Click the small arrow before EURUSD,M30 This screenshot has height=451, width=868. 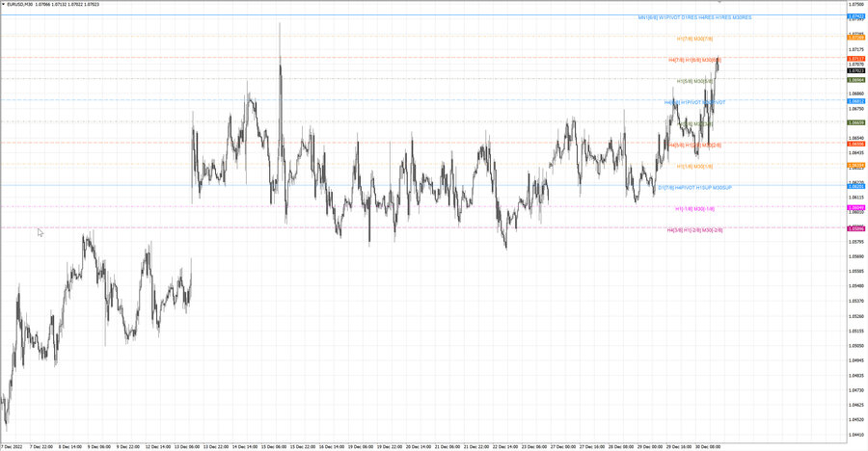coord(3,4)
